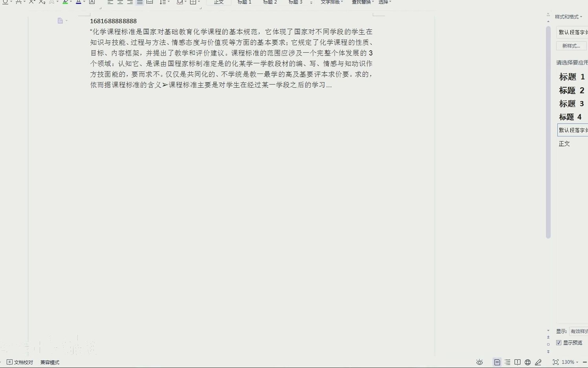
Task: Open highlight color dropdown arrow
Action: [71, 2]
